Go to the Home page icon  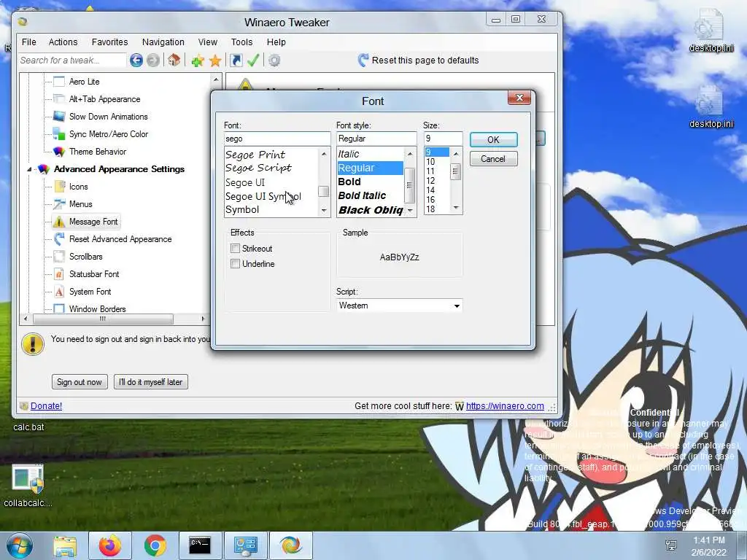pyautogui.click(x=174, y=61)
